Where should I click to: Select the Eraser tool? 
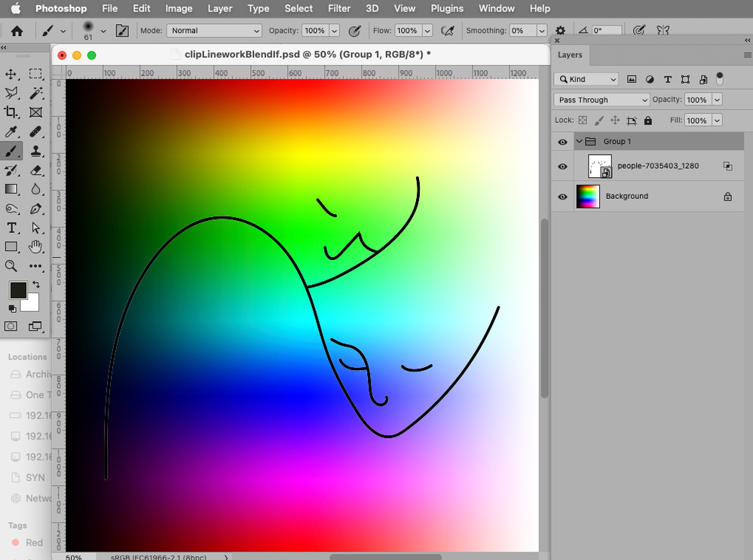(35, 170)
